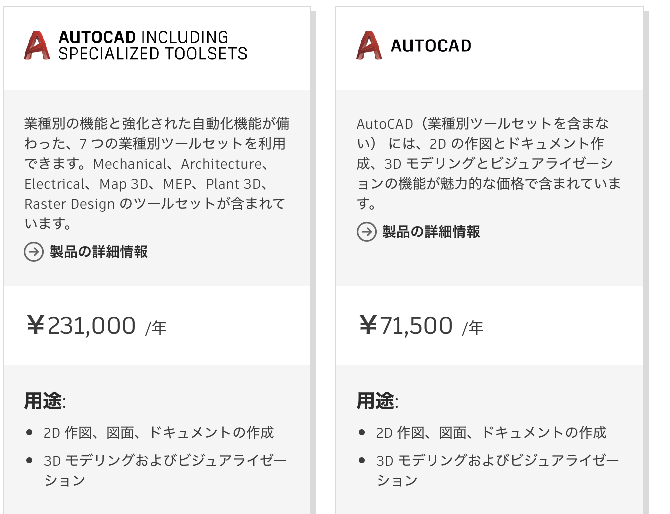Click 3D モデリング bullet in right card
Viewport: 670px width, 514px height.
[x=498, y=470]
